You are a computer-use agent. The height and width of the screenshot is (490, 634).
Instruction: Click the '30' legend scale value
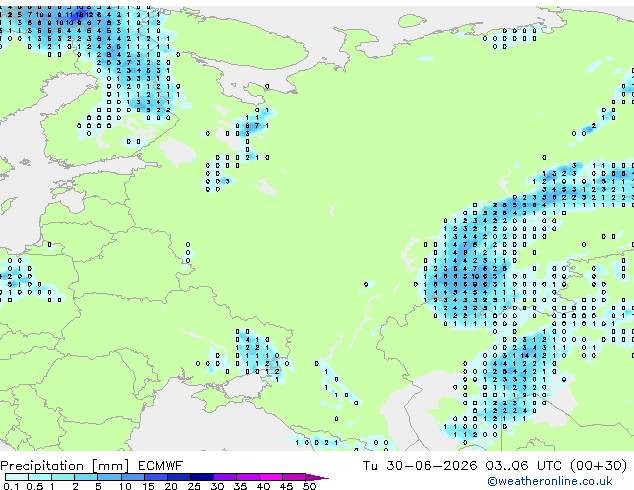[217, 486]
